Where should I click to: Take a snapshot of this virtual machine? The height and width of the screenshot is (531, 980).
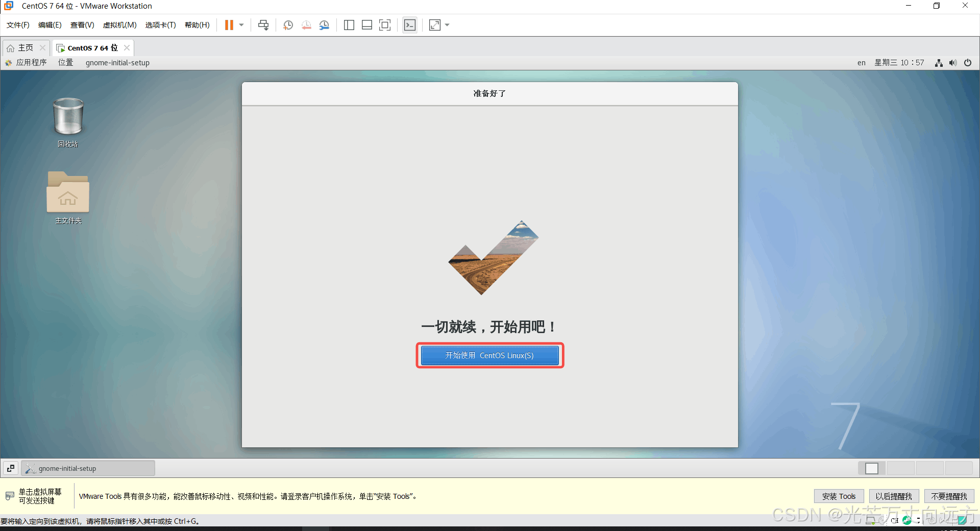(x=288, y=25)
